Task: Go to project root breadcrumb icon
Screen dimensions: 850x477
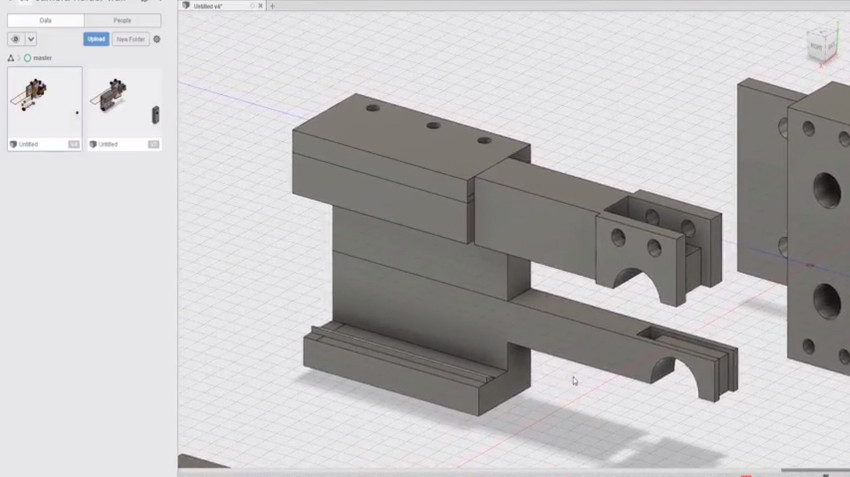Action: (x=11, y=58)
